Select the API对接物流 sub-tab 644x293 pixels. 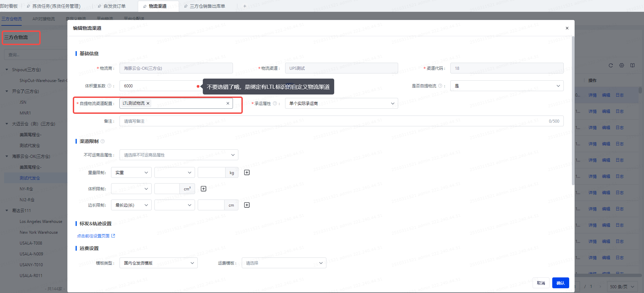pos(44,19)
